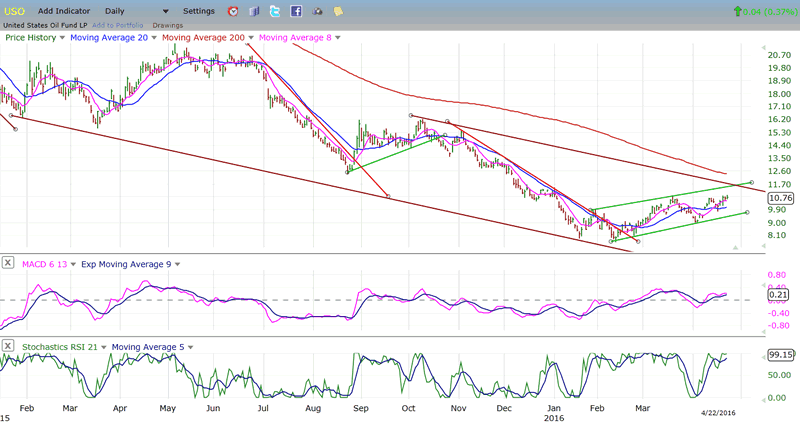Click the USO ticker symbol field

click(x=14, y=11)
